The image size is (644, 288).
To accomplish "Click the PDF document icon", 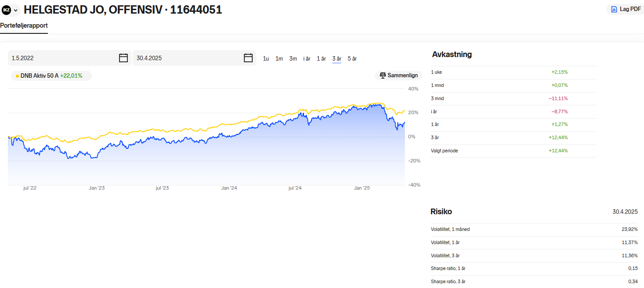I will coord(614,9).
